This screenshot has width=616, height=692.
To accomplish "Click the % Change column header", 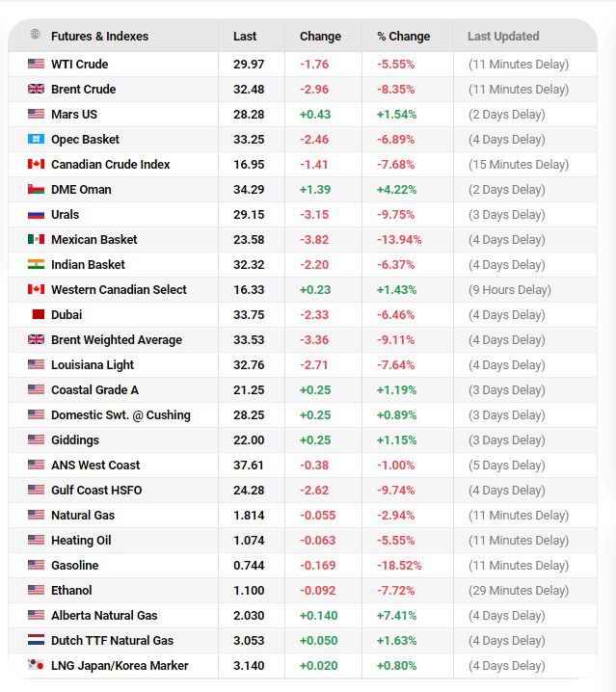I will [x=404, y=37].
